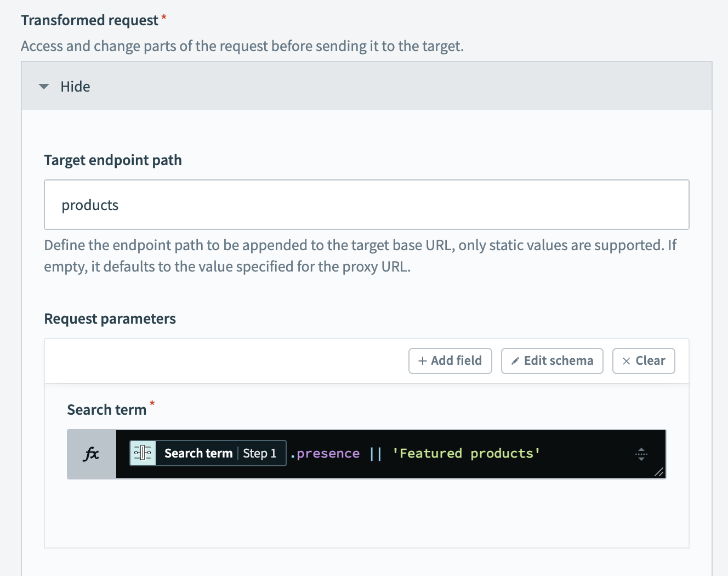Click the Request parameters heading
The height and width of the screenshot is (576, 728).
pyautogui.click(x=110, y=319)
